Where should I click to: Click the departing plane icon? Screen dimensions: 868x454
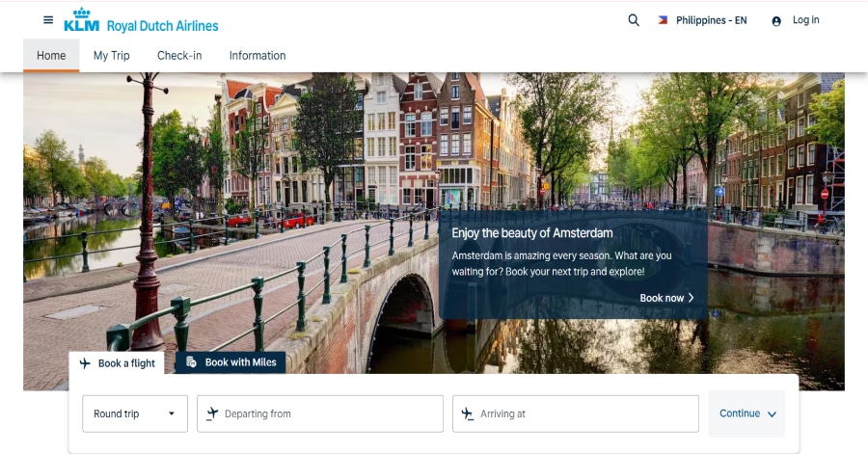pyautogui.click(x=212, y=414)
